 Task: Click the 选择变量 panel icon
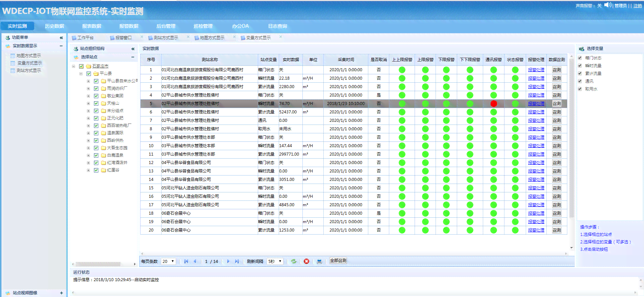coord(581,49)
